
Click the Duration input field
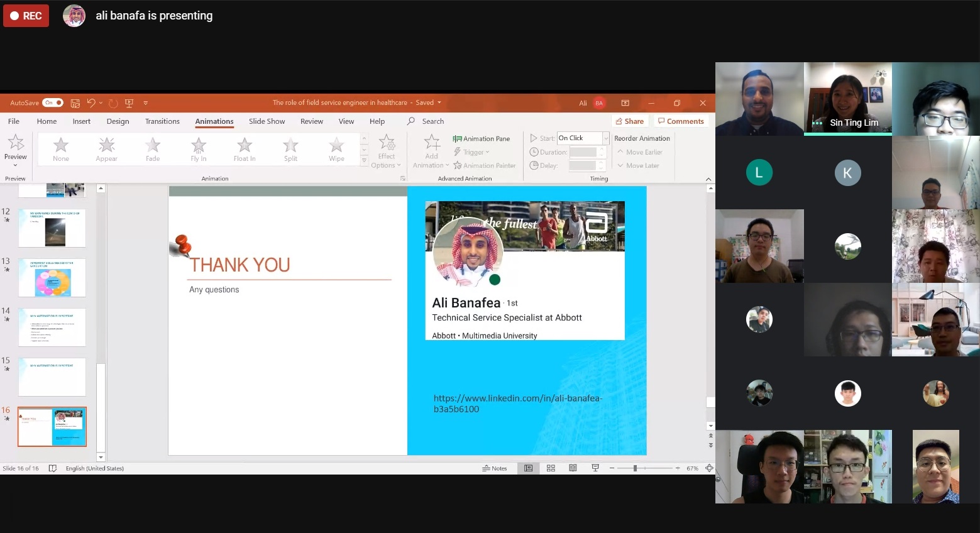click(x=583, y=152)
